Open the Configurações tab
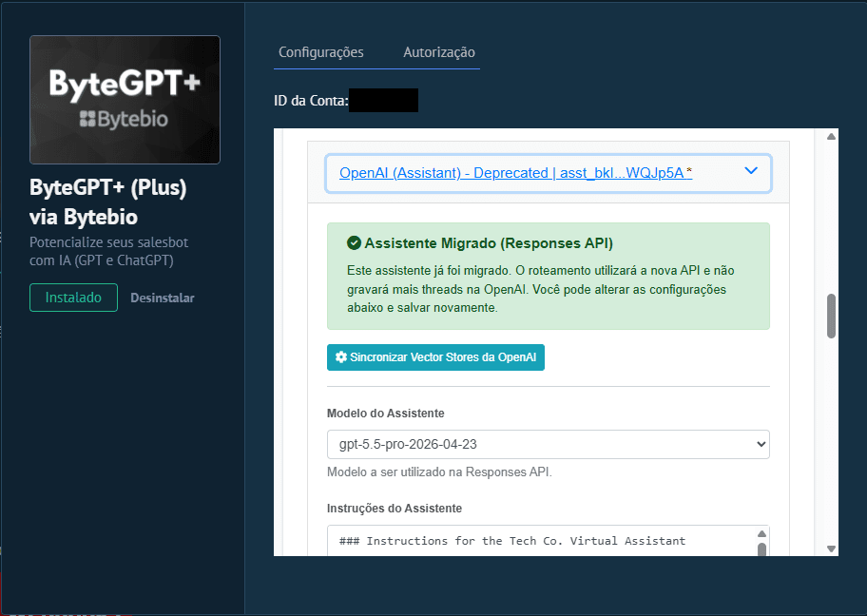This screenshot has width=867, height=616. coord(320,52)
